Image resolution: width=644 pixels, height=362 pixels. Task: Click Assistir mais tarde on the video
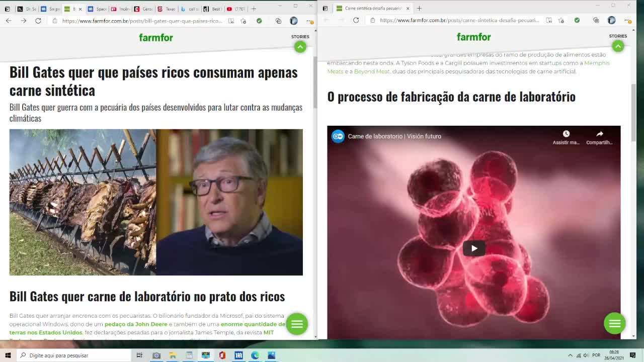(566, 137)
